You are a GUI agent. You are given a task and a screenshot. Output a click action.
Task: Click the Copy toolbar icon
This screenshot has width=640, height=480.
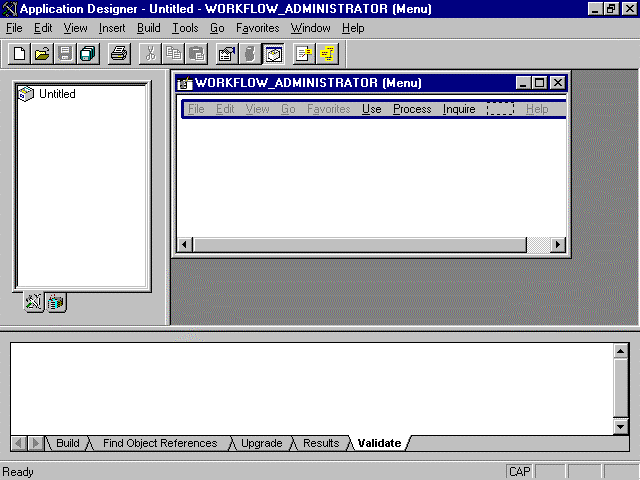[x=173, y=54]
